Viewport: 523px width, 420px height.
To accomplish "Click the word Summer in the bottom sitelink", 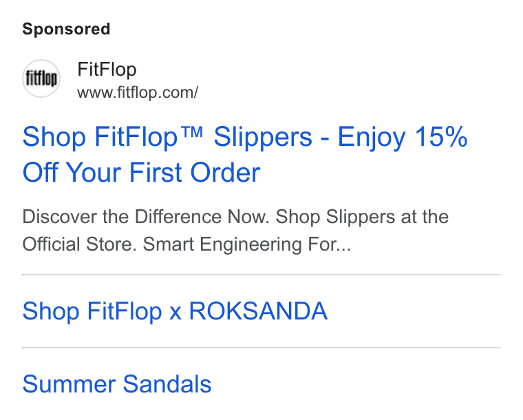I will tap(69, 384).
